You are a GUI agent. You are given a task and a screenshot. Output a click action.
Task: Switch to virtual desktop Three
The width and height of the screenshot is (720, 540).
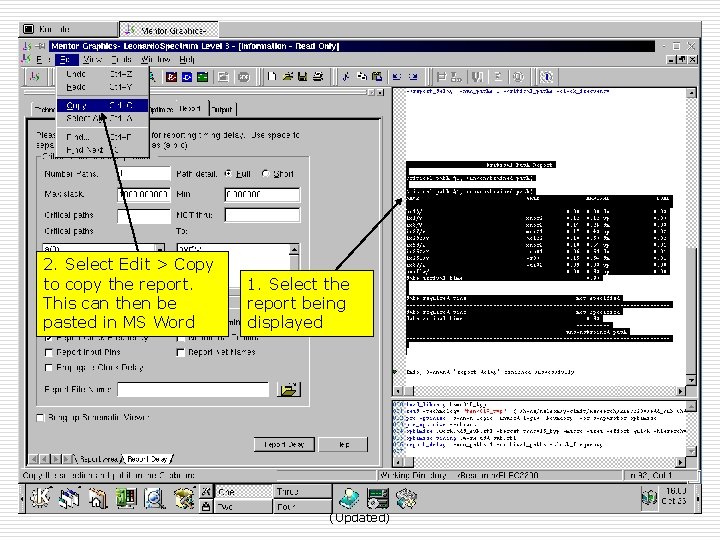(x=302, y=492)
